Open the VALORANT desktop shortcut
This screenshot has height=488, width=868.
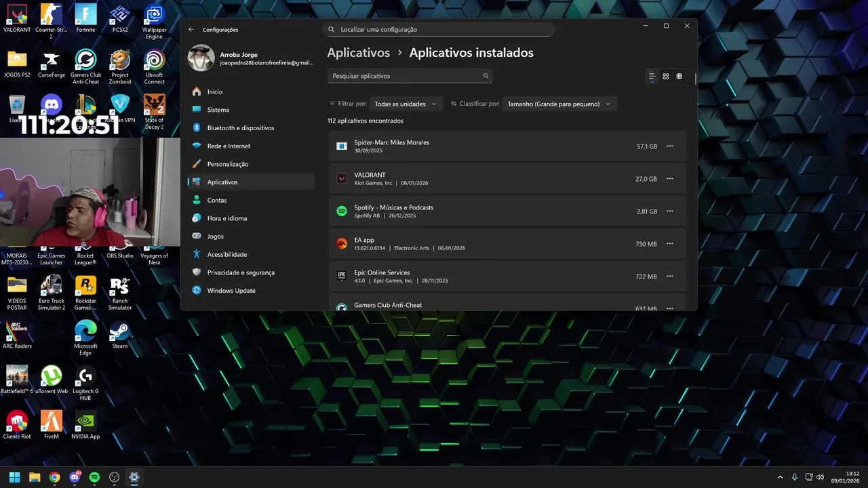[x=17, y=19]
